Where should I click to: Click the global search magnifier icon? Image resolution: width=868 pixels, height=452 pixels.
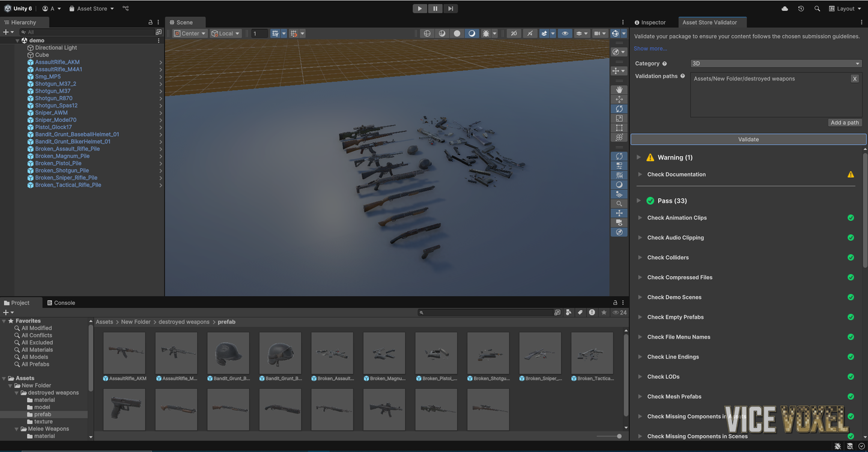click(817, 8)
